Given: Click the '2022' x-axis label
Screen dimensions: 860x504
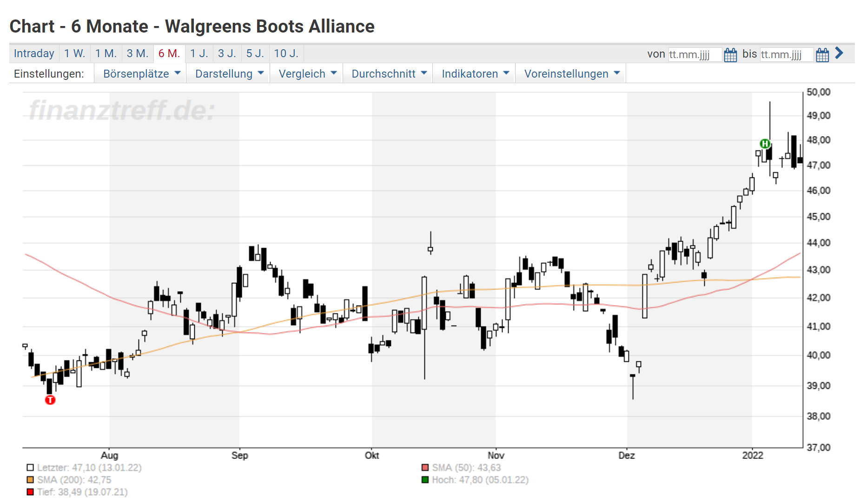Looking at the screenshot, I should coord(753,455).
